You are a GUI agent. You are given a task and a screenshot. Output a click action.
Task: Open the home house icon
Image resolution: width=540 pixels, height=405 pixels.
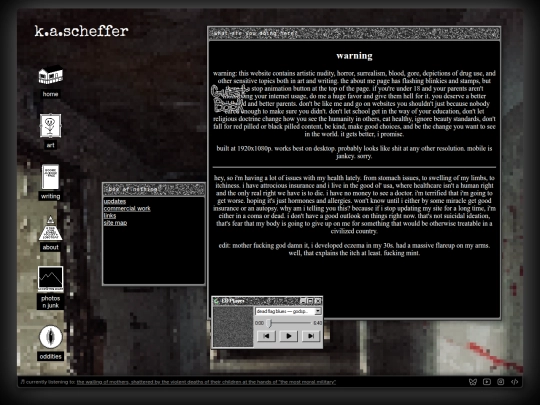51,75
